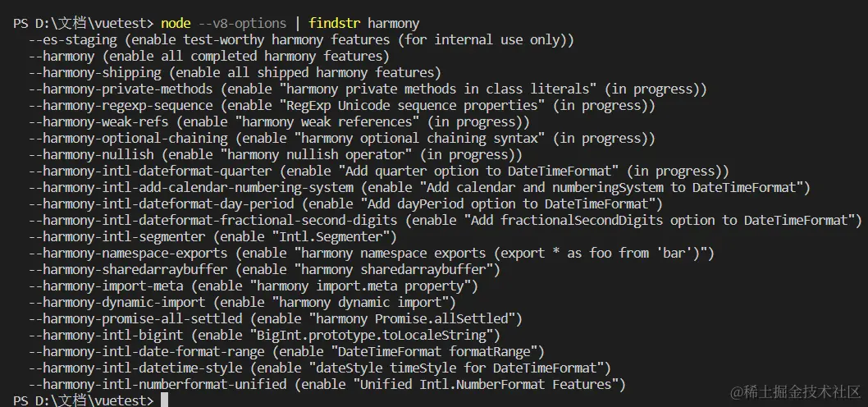Click the --harmony-intl-numberformat-unified flag

(x=158, y=384)
